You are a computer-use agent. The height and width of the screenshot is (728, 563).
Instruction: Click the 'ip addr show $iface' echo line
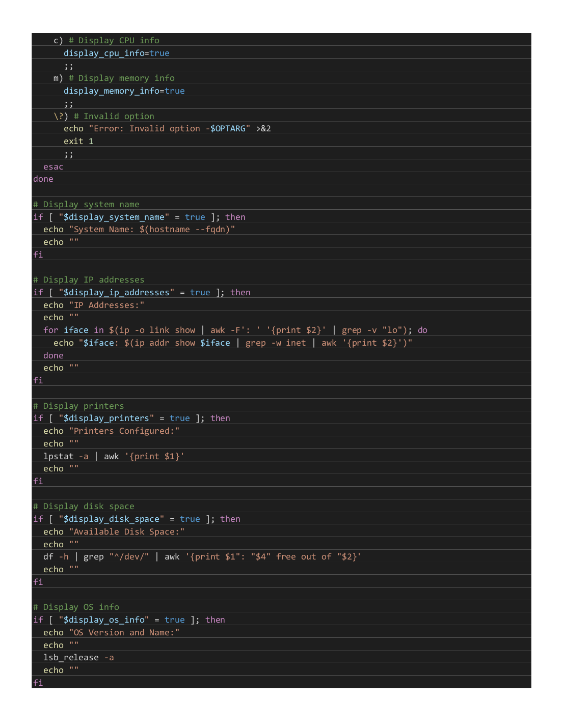(x=233, y=343)
